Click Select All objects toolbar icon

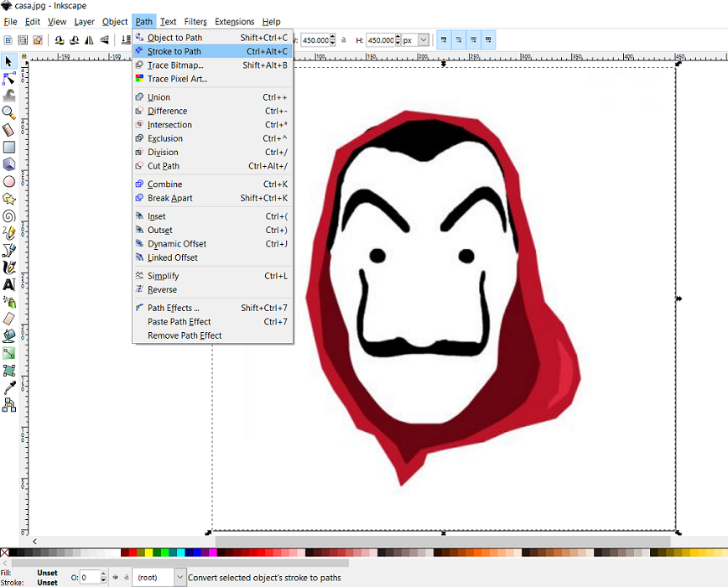coord(8,40)
